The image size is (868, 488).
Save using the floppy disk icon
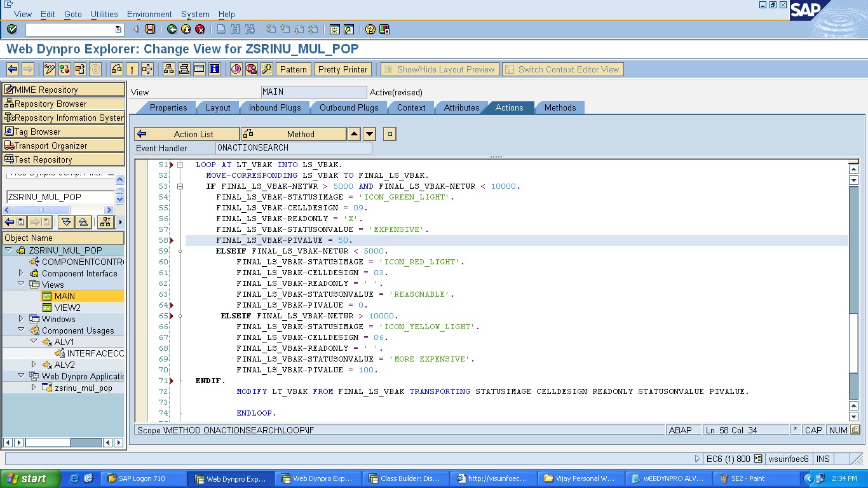[151, 29]
